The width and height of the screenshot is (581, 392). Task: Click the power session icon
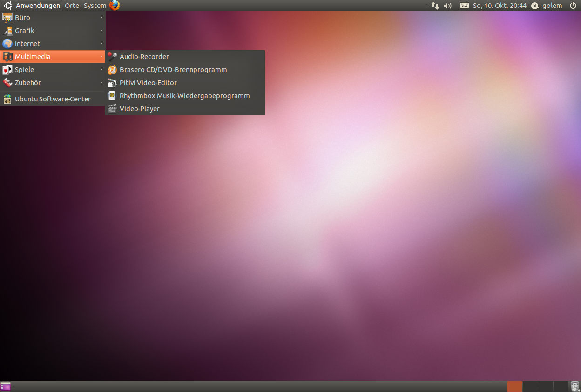coord(573,6)
